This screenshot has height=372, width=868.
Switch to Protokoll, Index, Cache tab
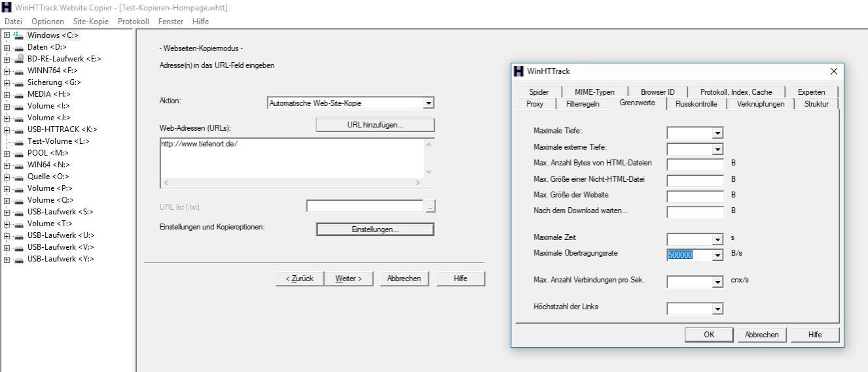pyautogui.click(x=736, y=92)
